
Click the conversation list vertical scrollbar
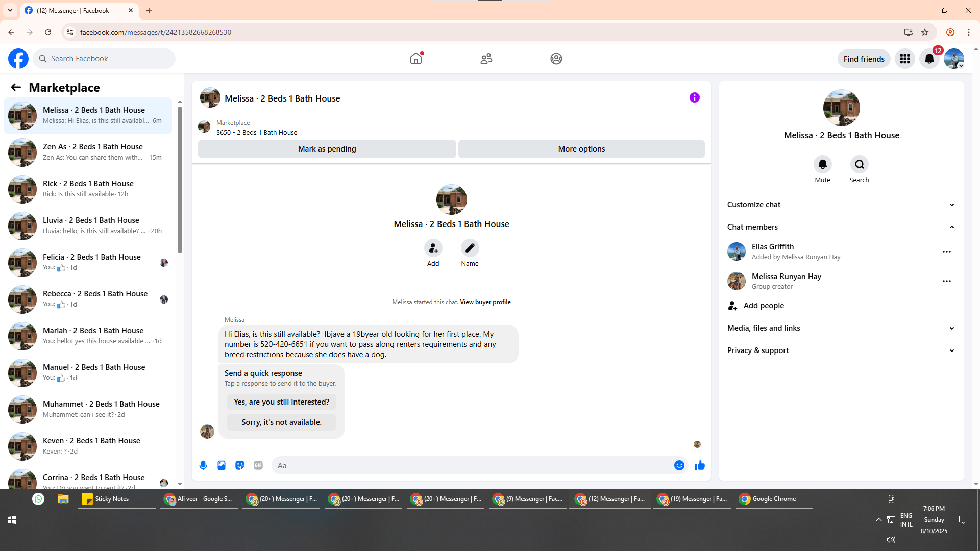point(180,180)
